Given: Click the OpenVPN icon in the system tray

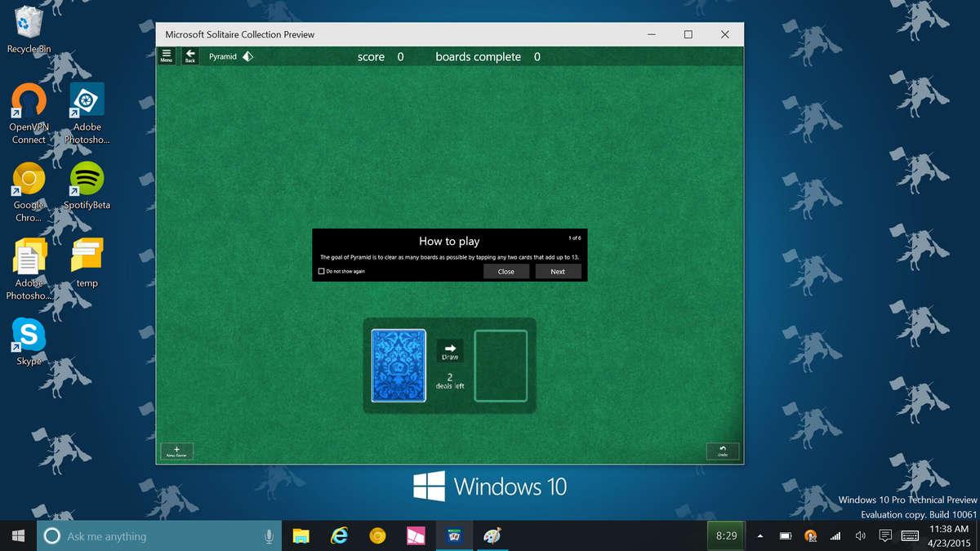Looking at the screenshot, I should 809,536.
